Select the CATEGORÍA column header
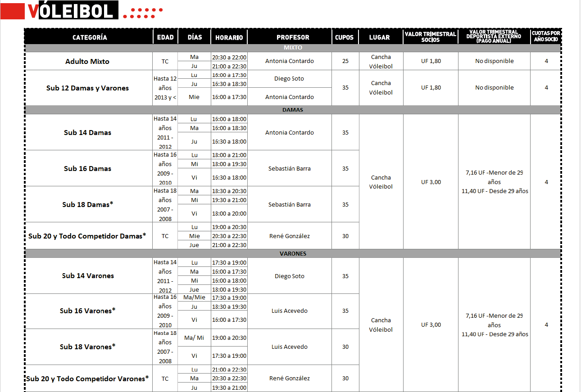 point(90,37)
